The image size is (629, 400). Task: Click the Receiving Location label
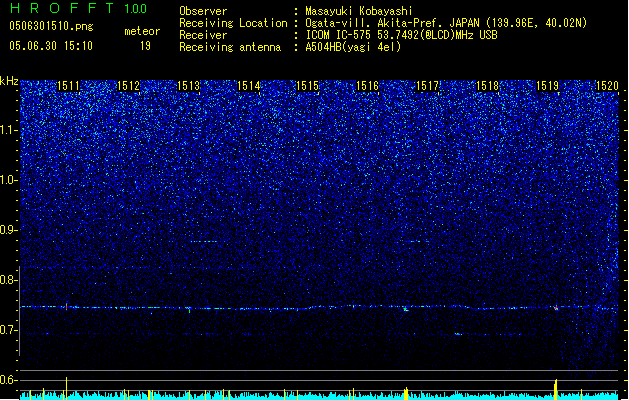click(233, 23)
